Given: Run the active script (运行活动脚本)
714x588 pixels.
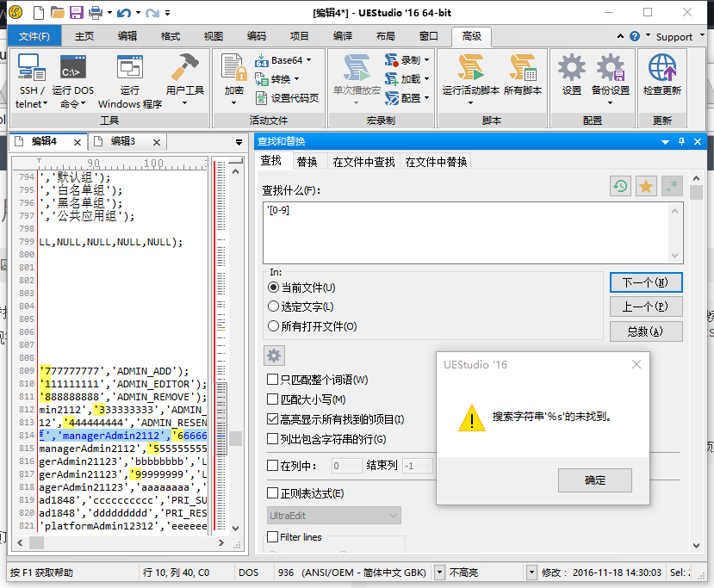Looking at the screenshot, I should pos(471,80).
